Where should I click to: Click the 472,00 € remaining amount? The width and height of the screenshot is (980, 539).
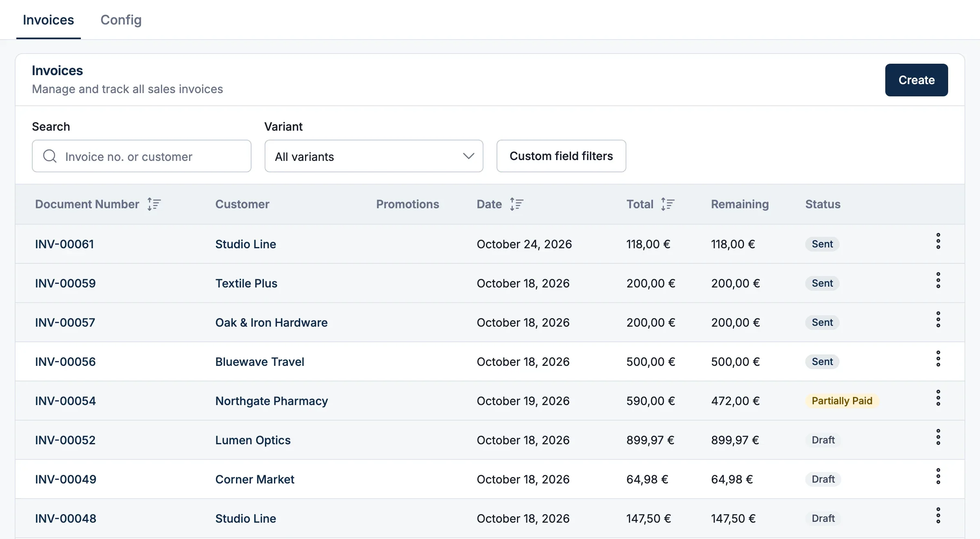pos(735,401)
